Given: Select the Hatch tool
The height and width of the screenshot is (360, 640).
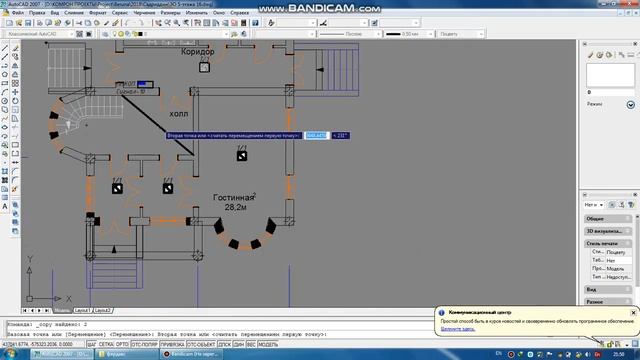Looking at the screenshot, I should coord(5,180).
